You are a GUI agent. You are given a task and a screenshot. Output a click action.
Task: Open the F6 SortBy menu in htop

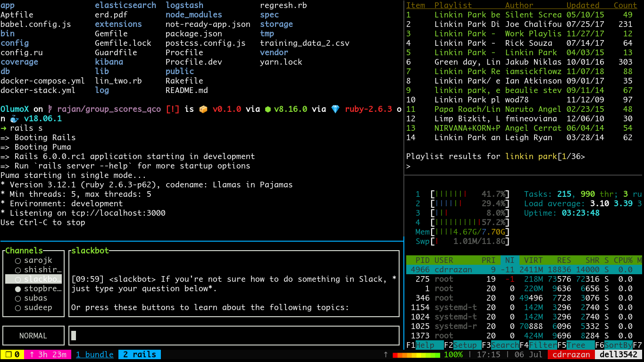click(618, 345)
